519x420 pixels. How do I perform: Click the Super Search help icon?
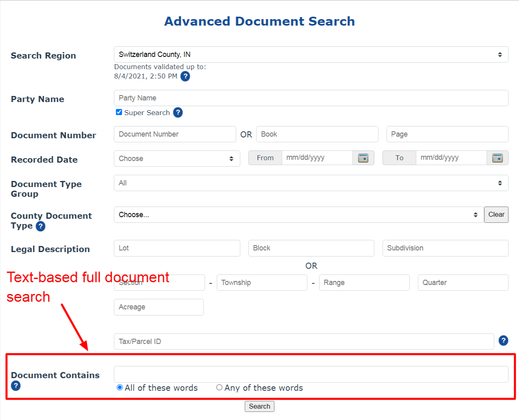(178, 113)
